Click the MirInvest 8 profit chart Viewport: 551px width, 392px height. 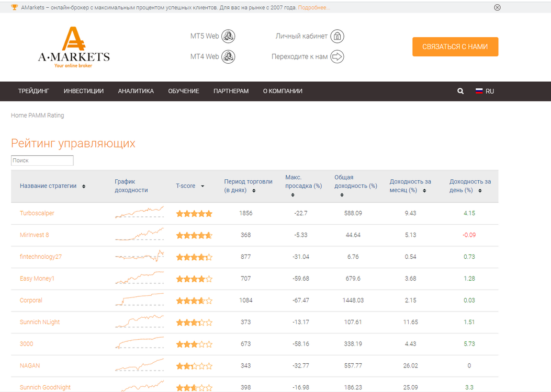(x=140, y=234)
